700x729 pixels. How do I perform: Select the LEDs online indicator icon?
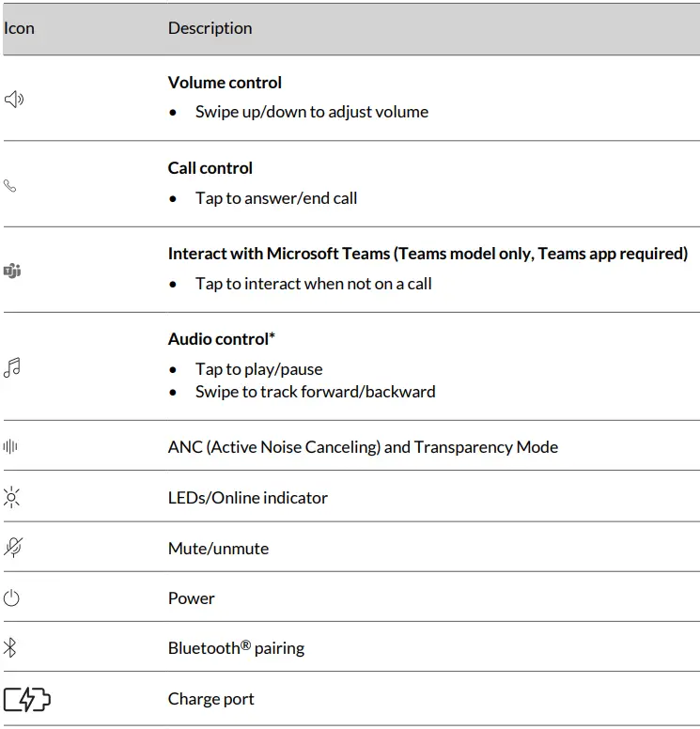(x=11, y=498)
